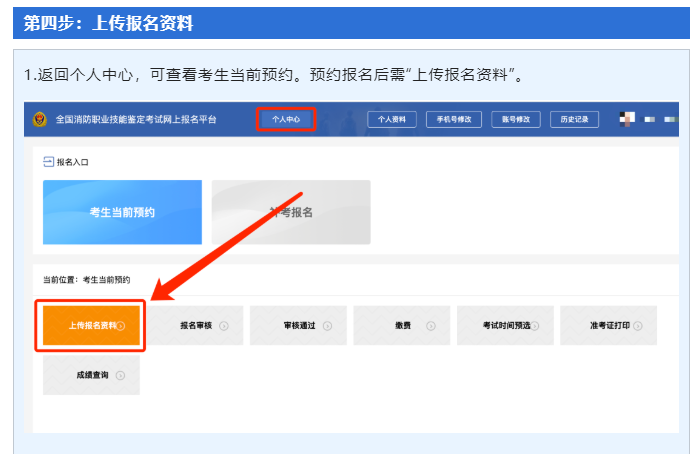Click arrow icon on 缴费 step
The image size is (696, 454).
tap(431, 326)
